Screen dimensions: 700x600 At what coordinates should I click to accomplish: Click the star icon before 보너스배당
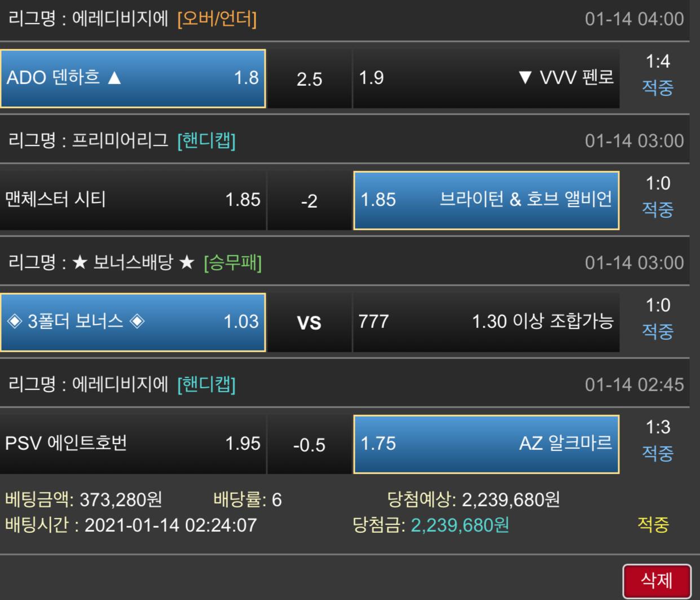80,263
